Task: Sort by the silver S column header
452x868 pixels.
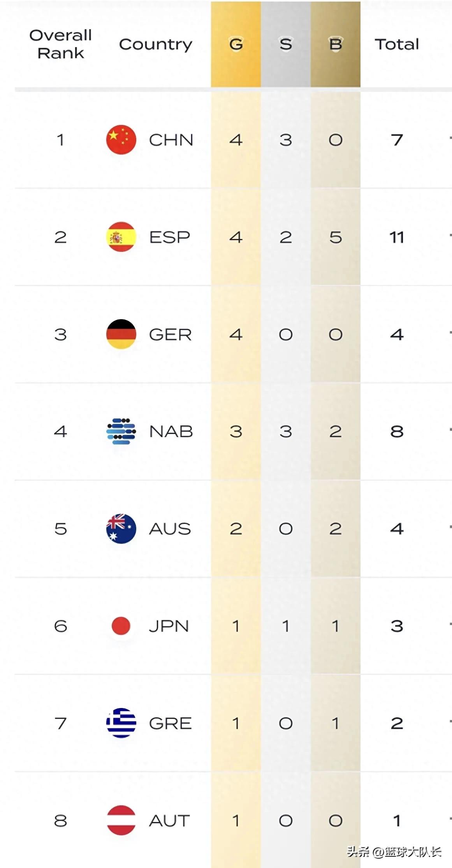Action: [286, 44]
